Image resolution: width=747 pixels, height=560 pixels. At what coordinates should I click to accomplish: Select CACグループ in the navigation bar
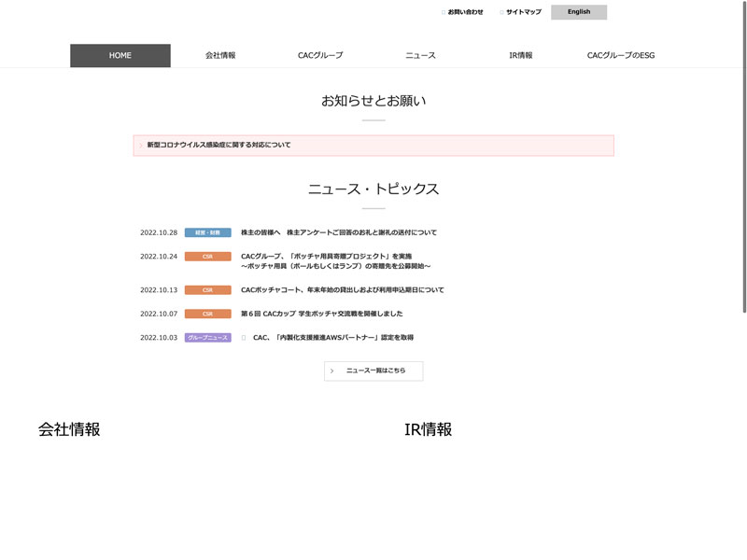320,56
